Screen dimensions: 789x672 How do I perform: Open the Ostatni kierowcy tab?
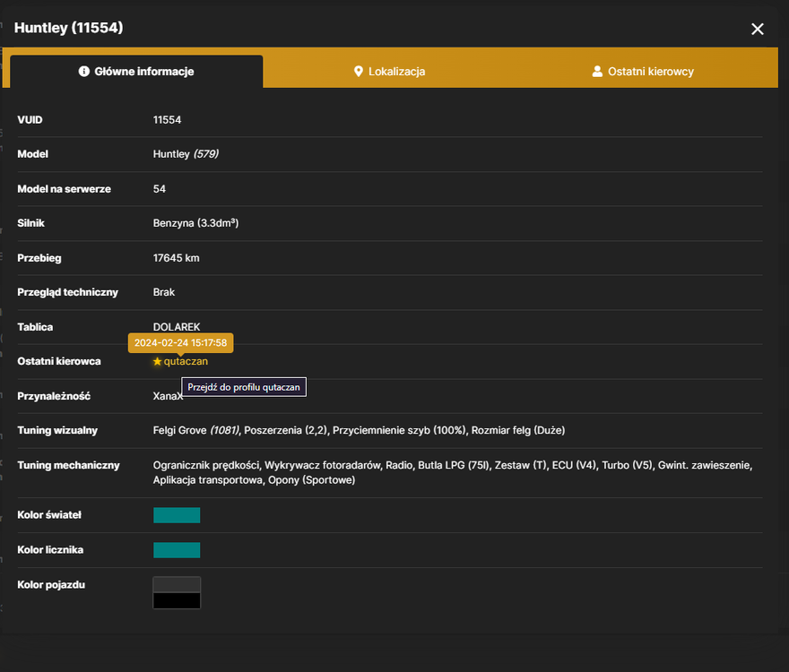(643, 72)
